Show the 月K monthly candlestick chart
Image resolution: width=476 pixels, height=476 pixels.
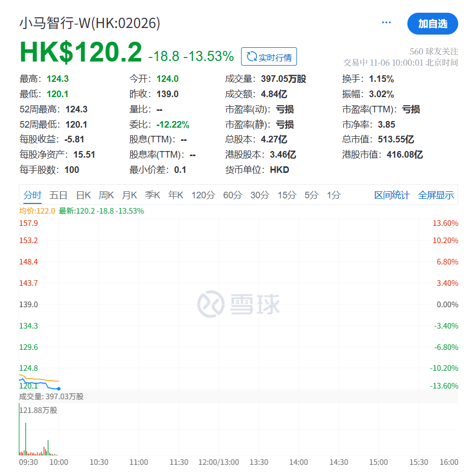pos(130,195)
